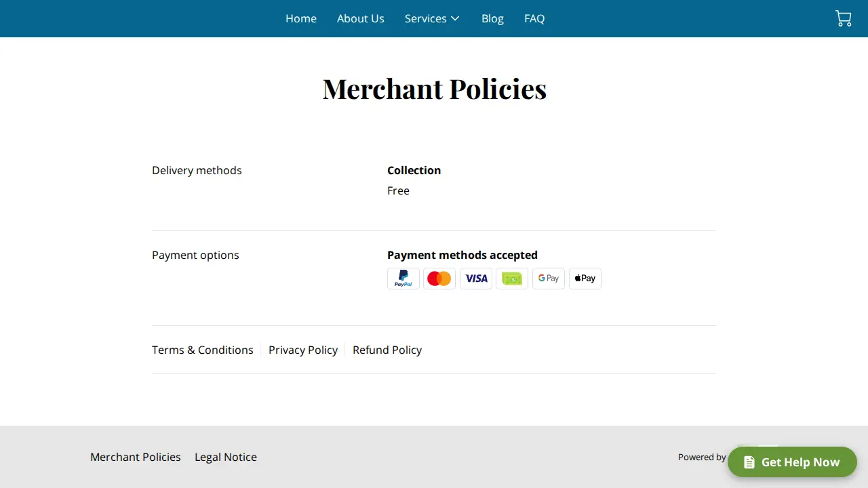Click the Payment methods accepted heading

(x=462, y=255)
